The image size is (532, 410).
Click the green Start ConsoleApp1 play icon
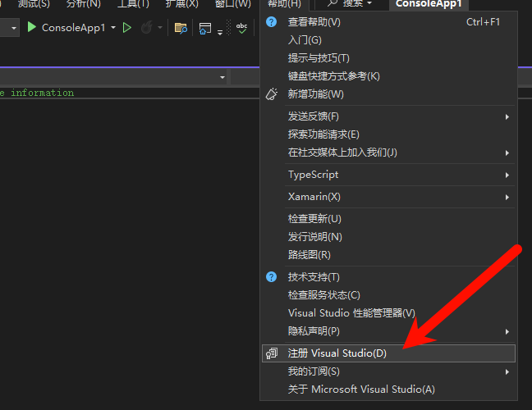(31, 27)
